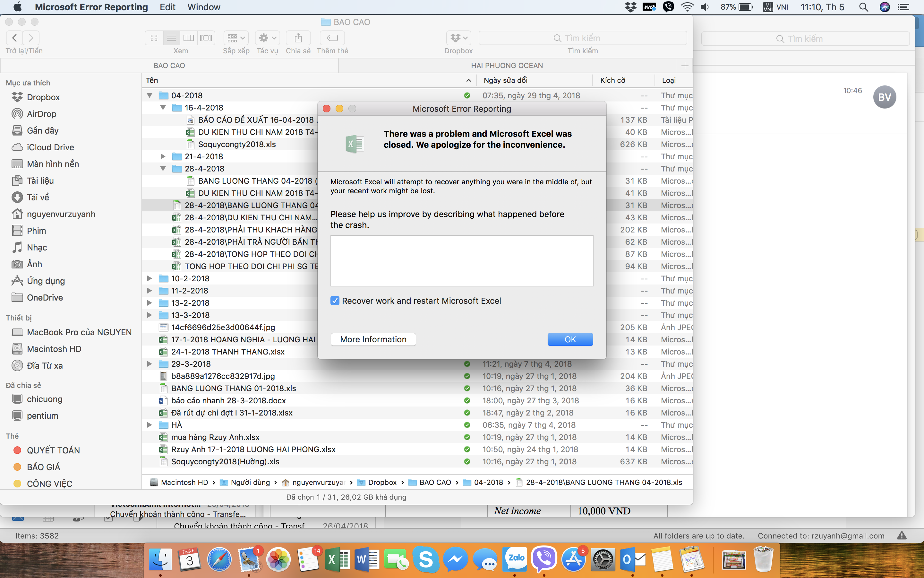924x578 pixels.
Task: Launch Word from the Dock
Action: (367, 559)
